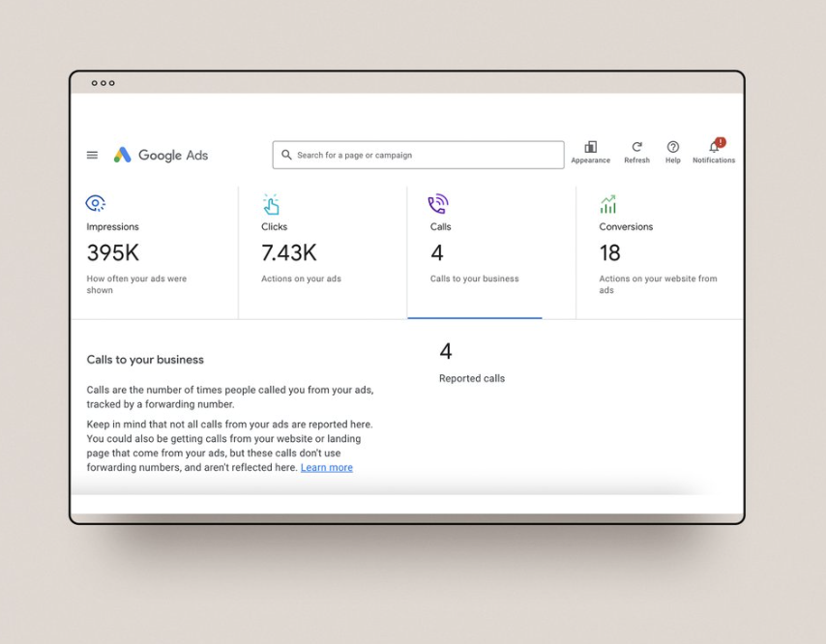Click the 'Calls to your business' heading

coord(145,360)
